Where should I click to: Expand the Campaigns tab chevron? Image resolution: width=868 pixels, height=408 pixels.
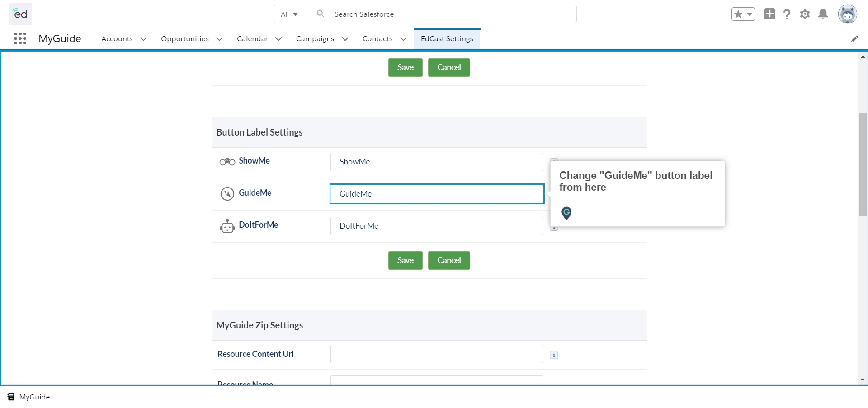pyautogui.click(x=345, y=39)
